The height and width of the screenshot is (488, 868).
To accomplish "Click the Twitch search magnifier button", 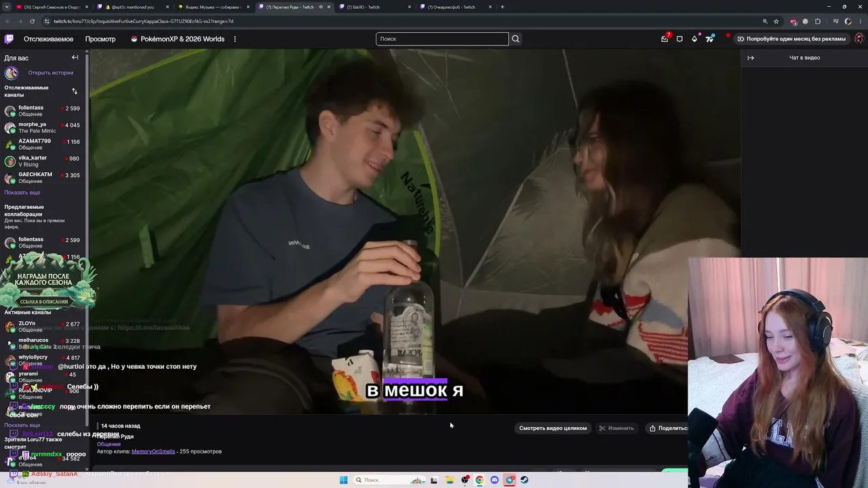I will [x=515, y=39].
